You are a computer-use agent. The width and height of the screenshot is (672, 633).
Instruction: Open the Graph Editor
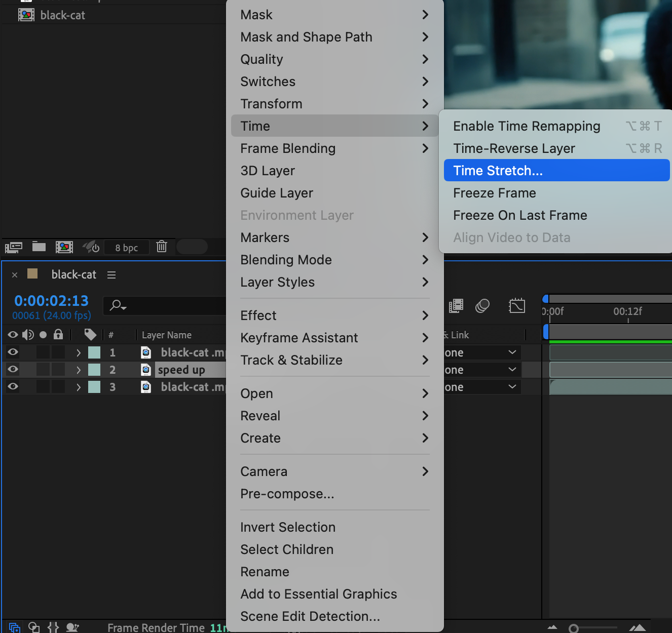pos(516,306)
